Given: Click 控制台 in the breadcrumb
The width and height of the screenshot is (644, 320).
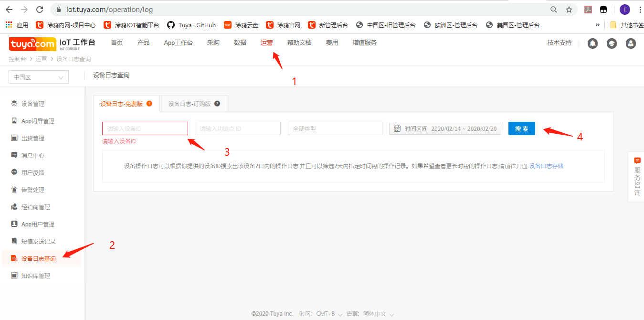Looking at the screenshot, I should [x=17, y=59].
